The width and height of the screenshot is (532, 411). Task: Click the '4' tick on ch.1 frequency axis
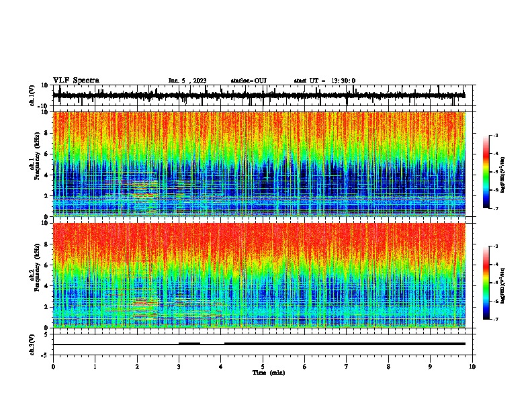point(47,175)
